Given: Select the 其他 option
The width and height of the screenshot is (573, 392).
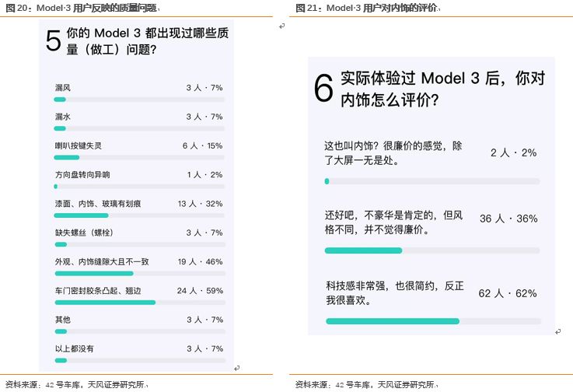Looking at the screenshot, I should [x=139, y=324].
